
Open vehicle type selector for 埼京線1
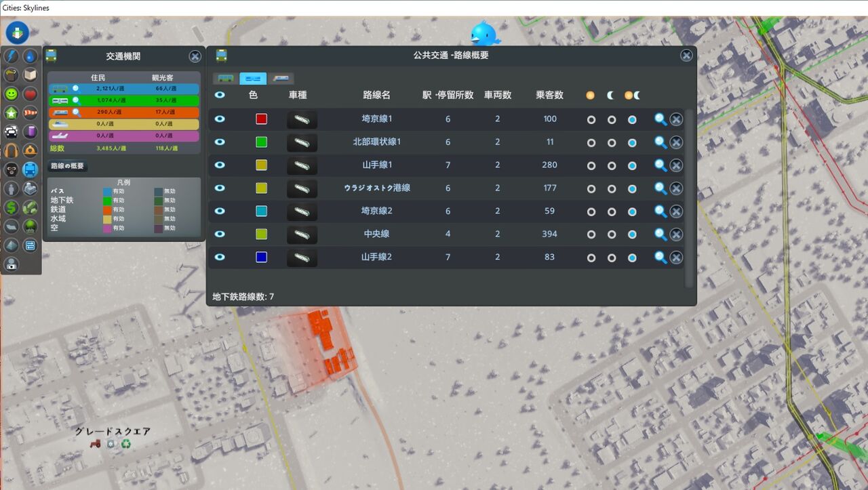pyautogui.click(x=302, y=119)
